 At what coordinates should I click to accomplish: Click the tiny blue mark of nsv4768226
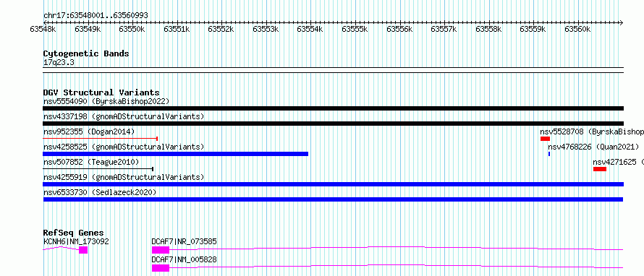pyautogui.click(x=549, y=154)
